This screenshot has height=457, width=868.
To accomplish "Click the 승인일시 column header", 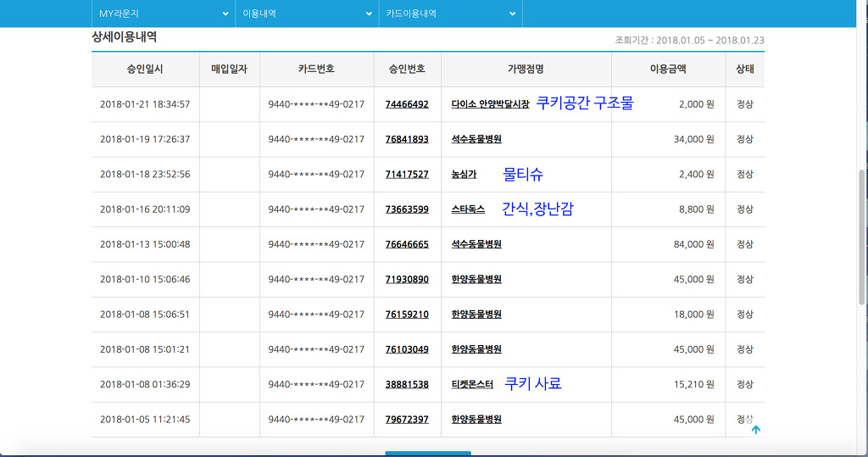I will [x=145, y=70].
